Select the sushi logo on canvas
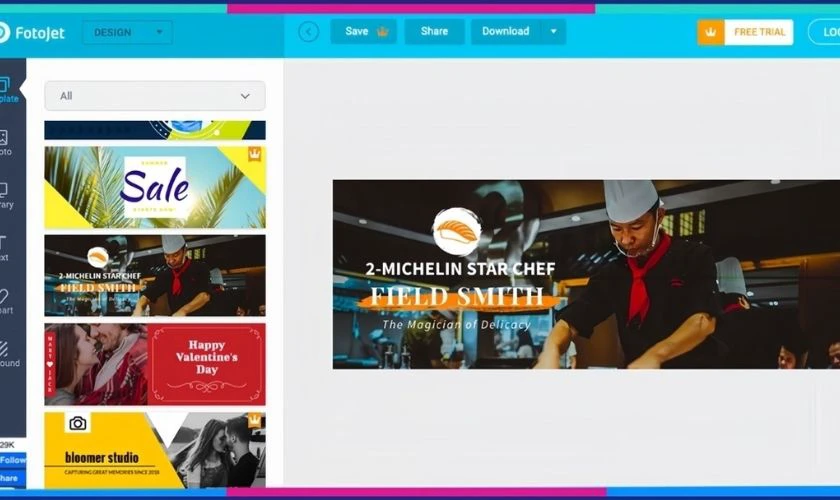The image size is (840, 500). click(x=456, y=232)
